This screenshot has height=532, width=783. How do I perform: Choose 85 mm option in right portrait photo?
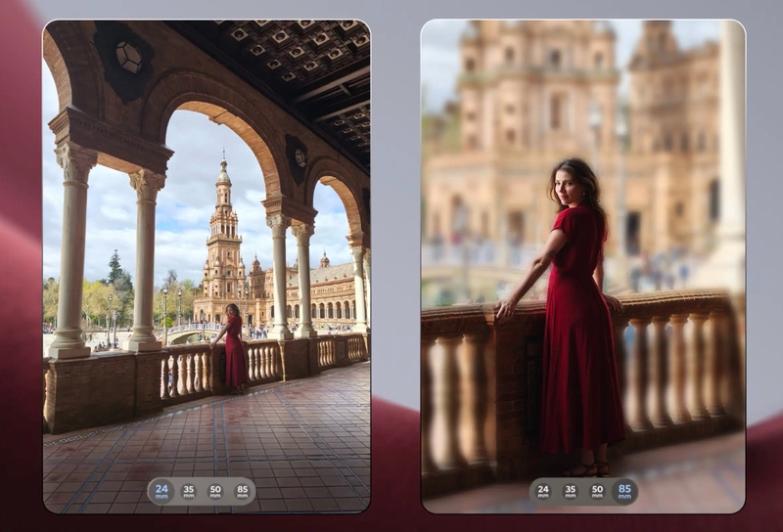pos(624,492)
